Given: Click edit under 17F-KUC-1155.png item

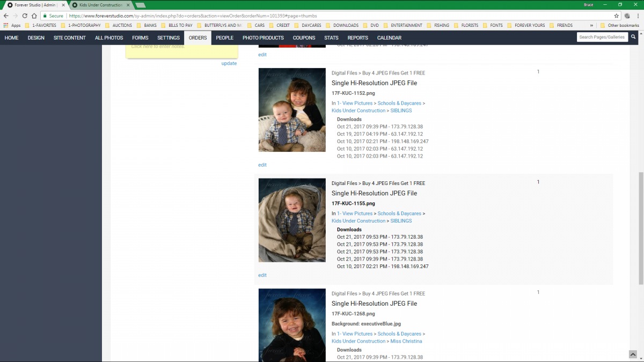Looking at the screenshot, I should tap(262, 275).
